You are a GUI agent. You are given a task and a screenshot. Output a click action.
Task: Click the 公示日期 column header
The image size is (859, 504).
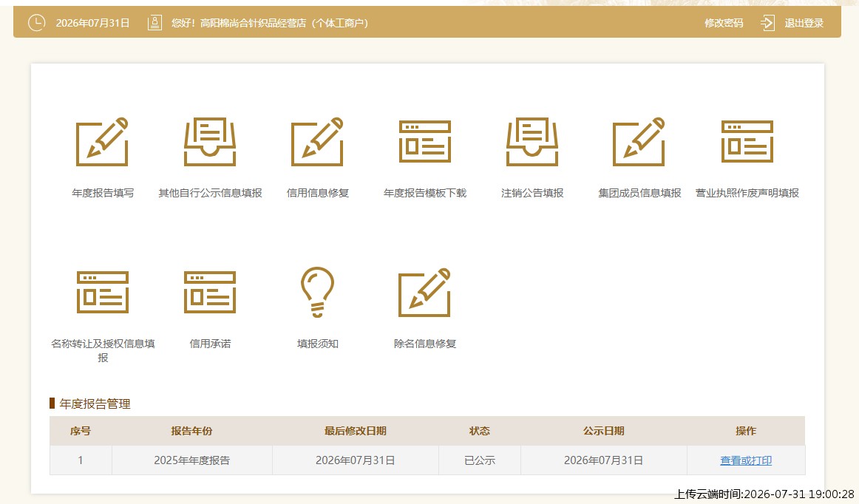604,431
